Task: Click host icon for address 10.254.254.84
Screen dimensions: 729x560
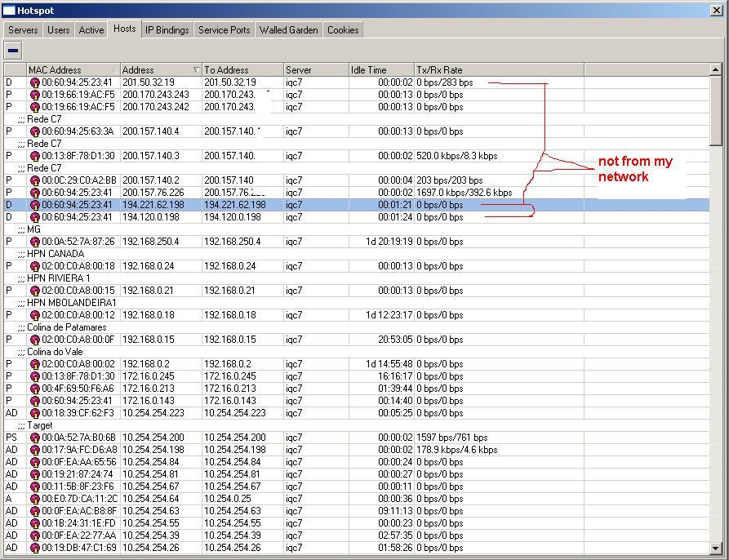Action: pyautogui.click(x=35, y=462)
